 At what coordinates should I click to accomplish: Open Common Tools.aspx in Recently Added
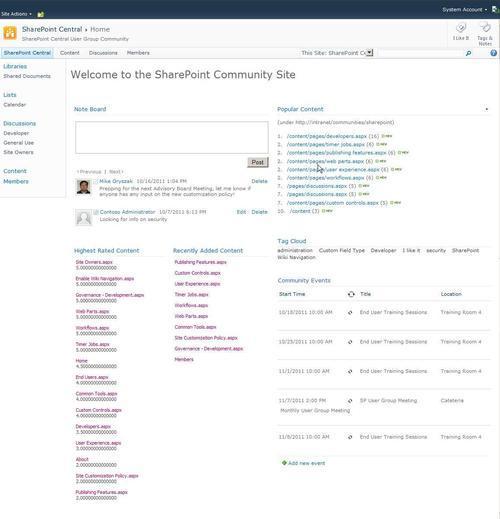click(195, 327)
